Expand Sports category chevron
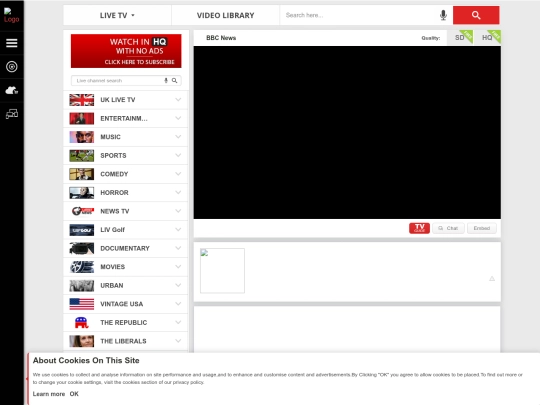The image size is (540, 405). (x=178, y=155)
